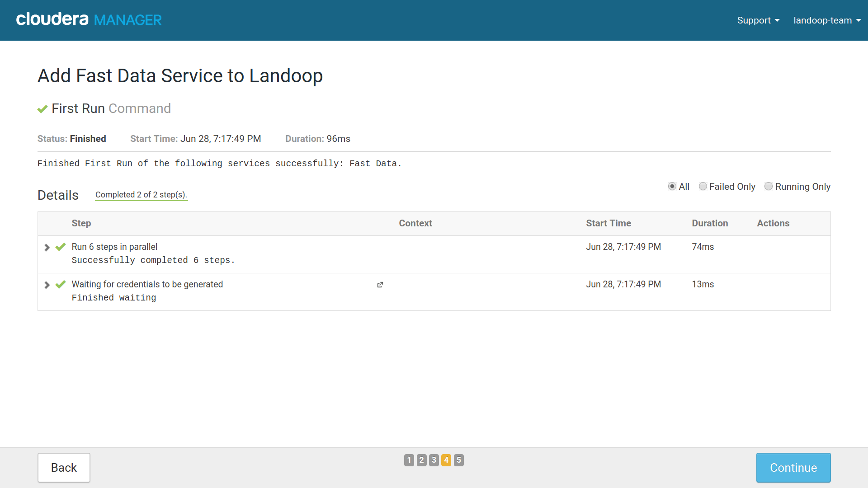
Task: Click the landoop-team dropdown menu item
Action: pos(826,20)
